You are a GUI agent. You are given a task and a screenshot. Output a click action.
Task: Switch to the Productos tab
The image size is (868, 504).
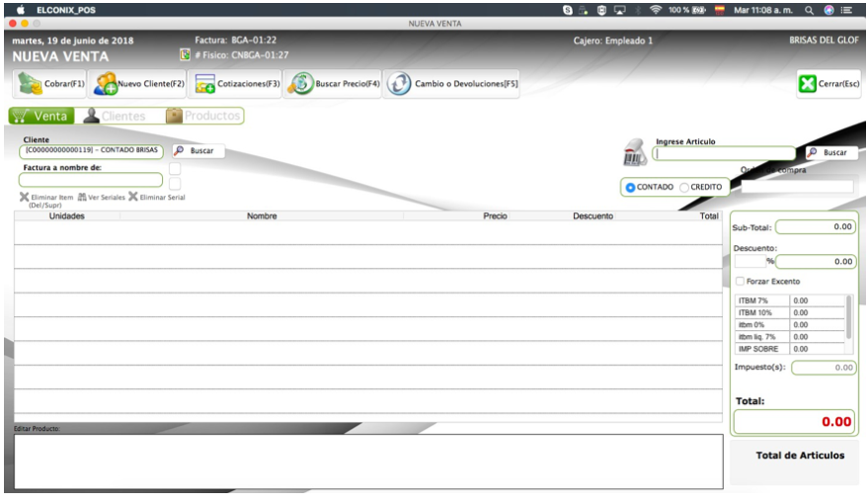point(203,116)
